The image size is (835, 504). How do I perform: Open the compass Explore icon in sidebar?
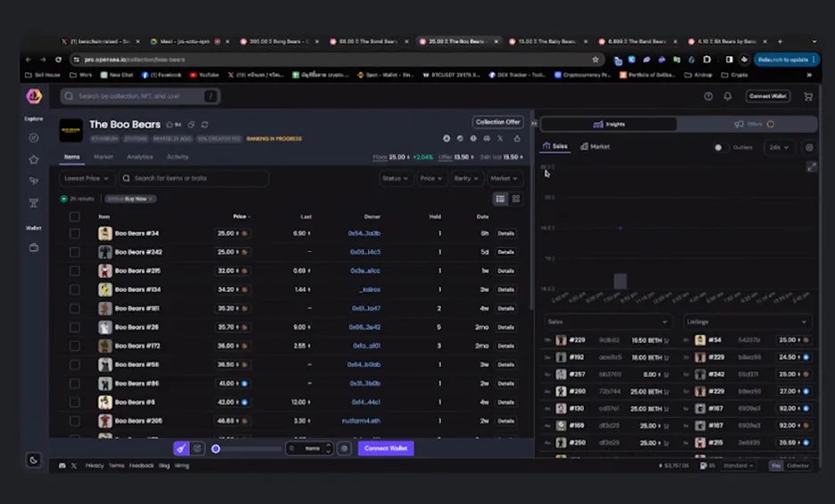pos(34,138)
